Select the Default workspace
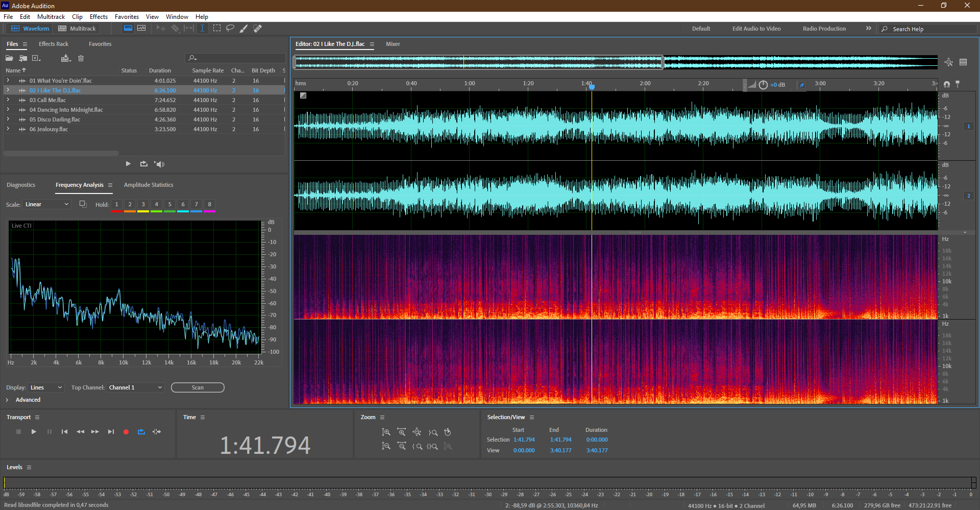Screen dimensions: 980x510 tap(701, 29)
